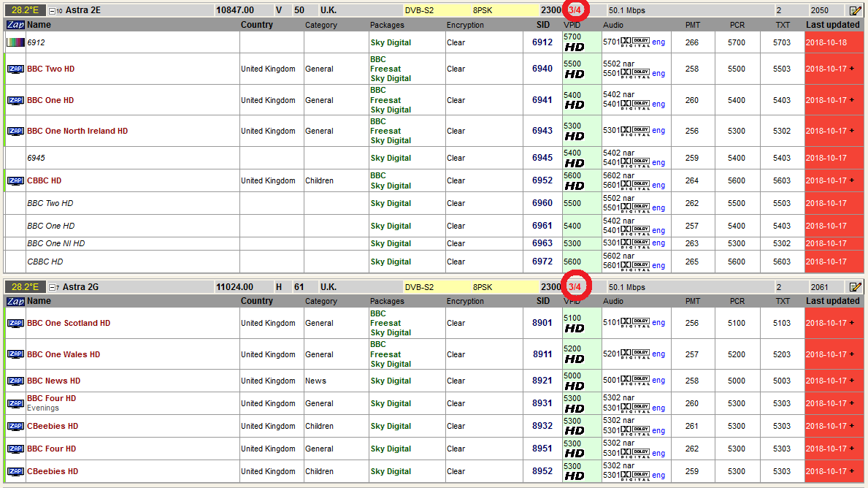Click the Children category in CBBC HD row
Image resolution: width=868 pixels, height=488 pixels.
(x=320, y=180)
